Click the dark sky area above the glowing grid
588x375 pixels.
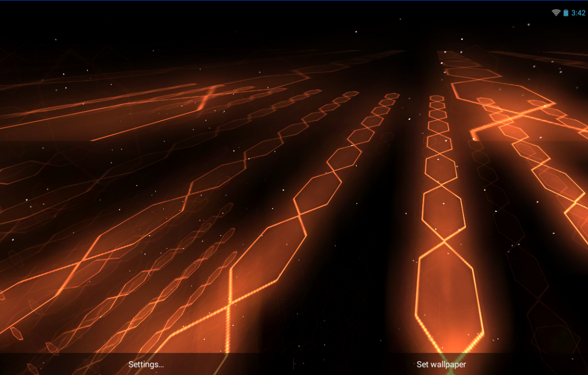point(239,29)
